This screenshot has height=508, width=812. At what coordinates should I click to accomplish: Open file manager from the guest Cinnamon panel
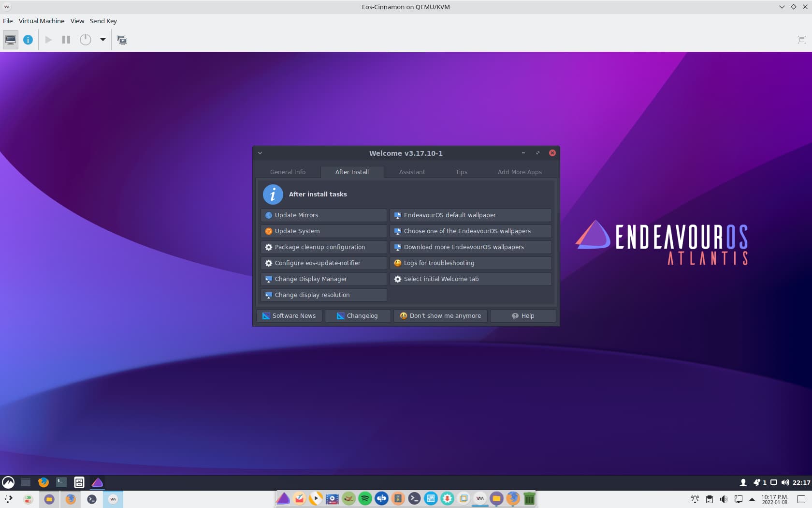[x=79, y=482]
